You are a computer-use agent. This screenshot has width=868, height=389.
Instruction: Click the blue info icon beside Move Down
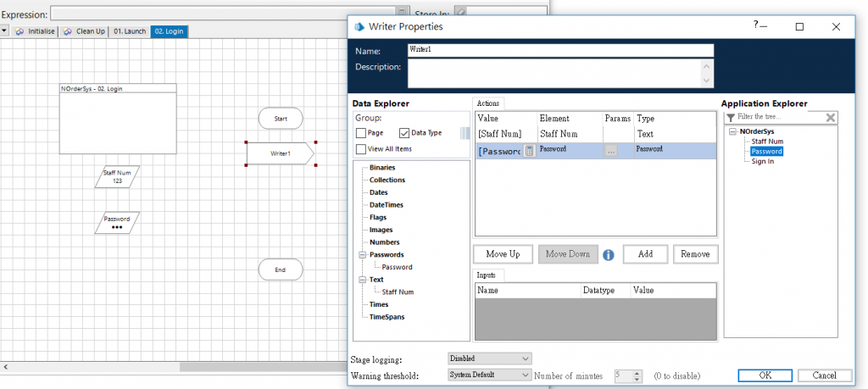coord(609,254)
